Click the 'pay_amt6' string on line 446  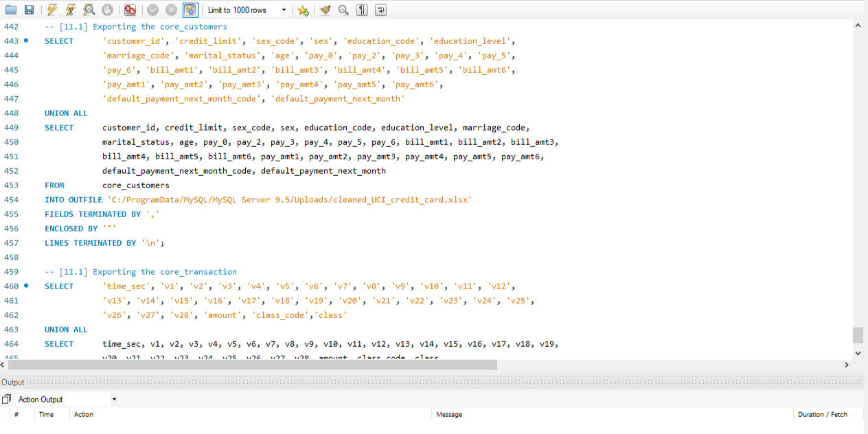coord(415,84)
